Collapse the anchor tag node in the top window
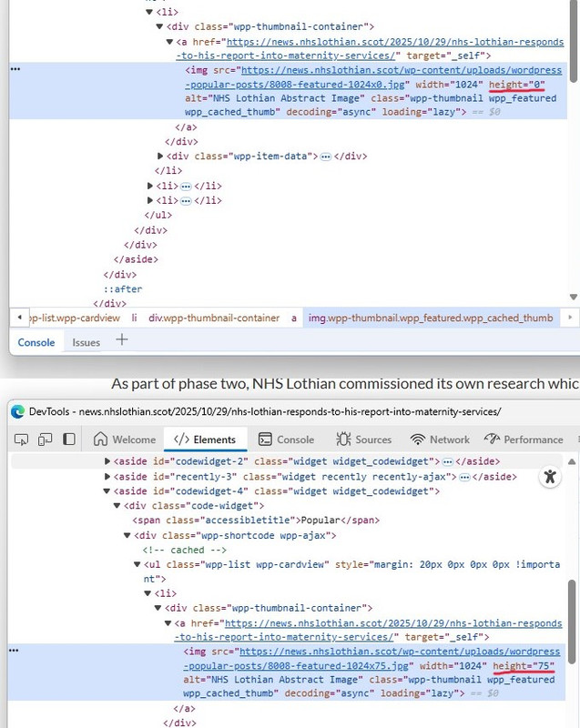Viewport: 580px width, 728px height. [x=169, y=42]
